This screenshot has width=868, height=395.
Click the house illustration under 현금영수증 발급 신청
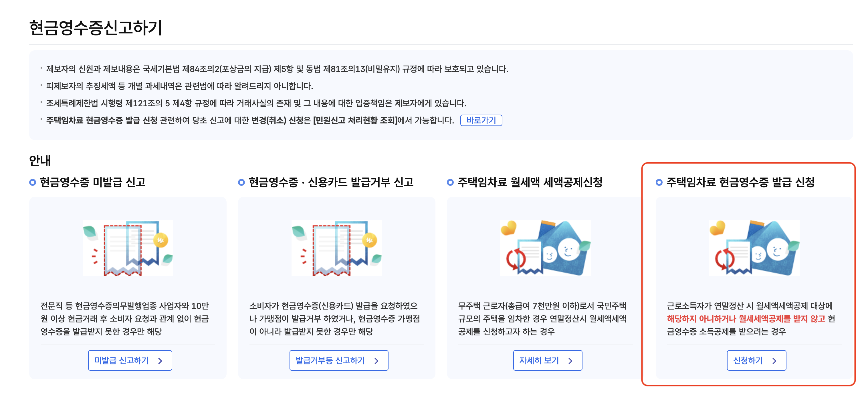[x=754, y=248]
